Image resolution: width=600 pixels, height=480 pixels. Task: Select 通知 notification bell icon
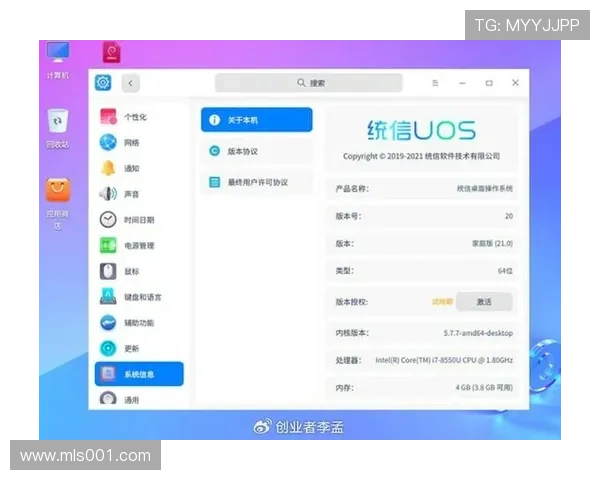(x=108, y=168)
